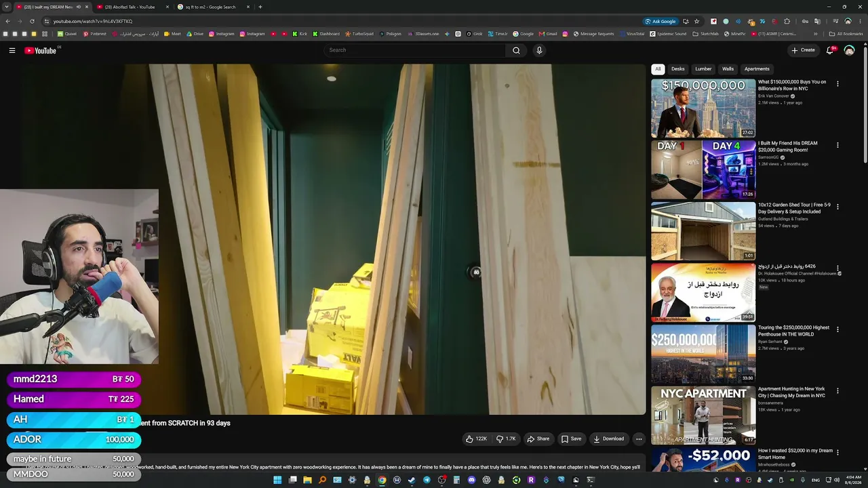Filter recommendations by Walls
This screenshot has height=488, width=868.
[x=728, y=69]
